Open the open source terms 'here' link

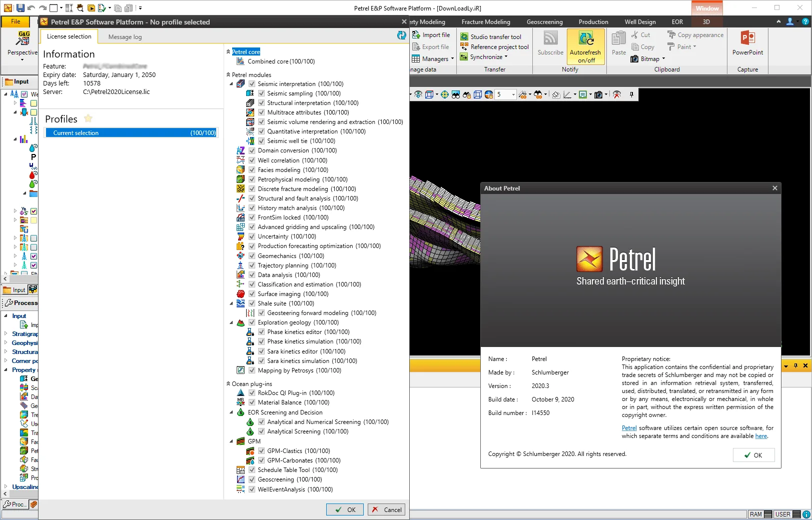761,436
